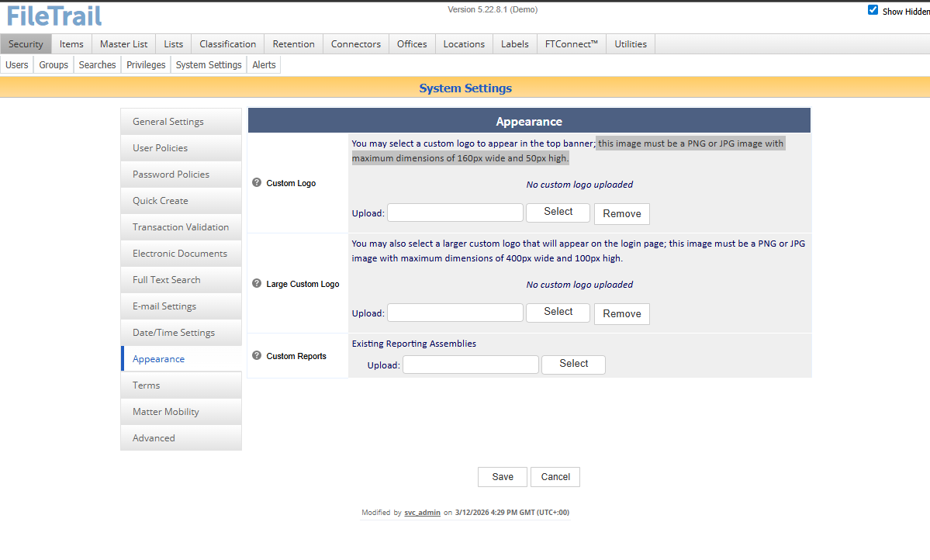
Task: Select Full Text Search settings
Action: pos(181,280)
